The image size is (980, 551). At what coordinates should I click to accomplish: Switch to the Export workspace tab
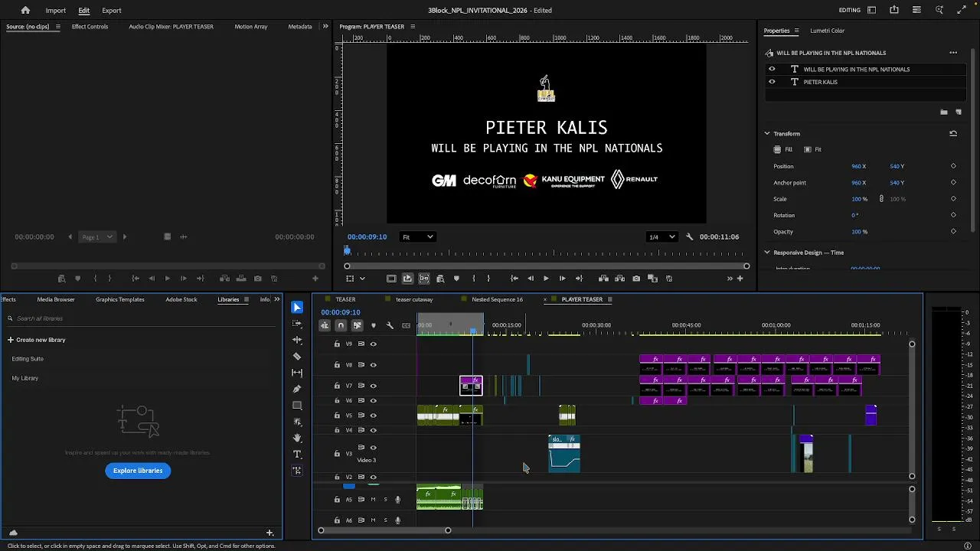pos(112,11)
